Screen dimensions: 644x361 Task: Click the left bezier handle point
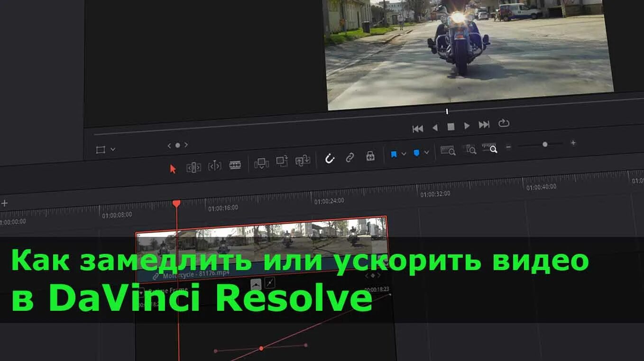click(216, 351)
